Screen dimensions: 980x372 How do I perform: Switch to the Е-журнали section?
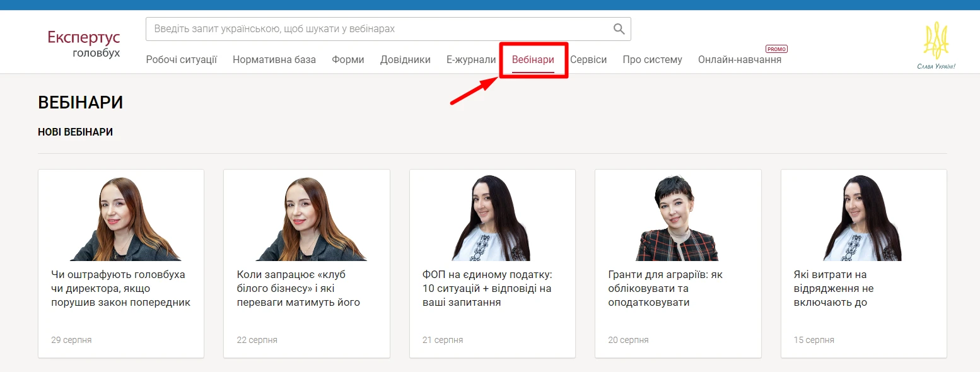[470, 59]
